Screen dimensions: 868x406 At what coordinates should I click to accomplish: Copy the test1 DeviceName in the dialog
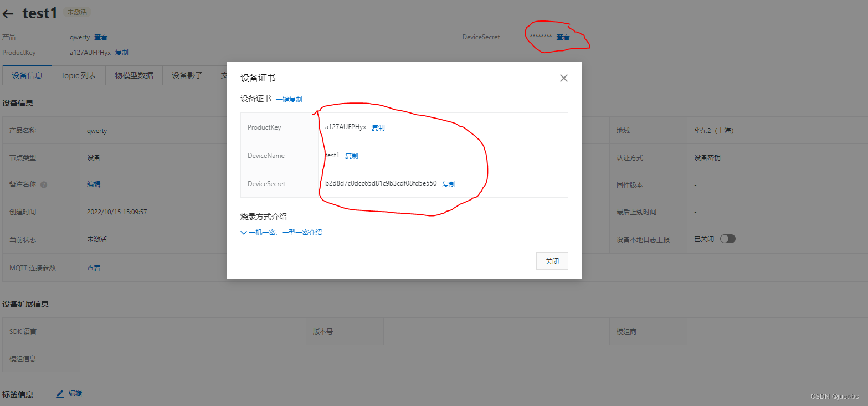click(351, 156)
